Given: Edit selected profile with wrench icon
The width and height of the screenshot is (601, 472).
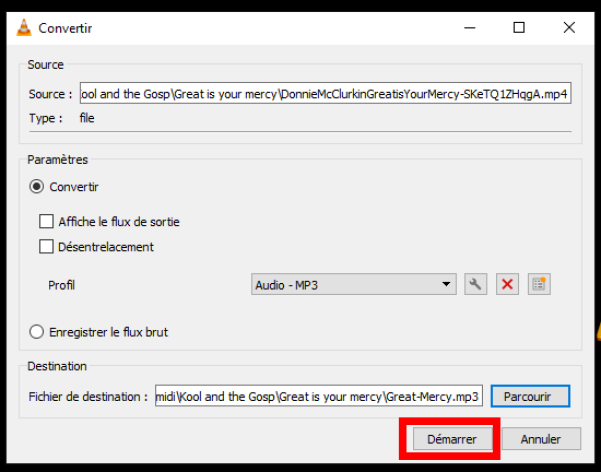Looking at the screenshot, I should (476, 285).
